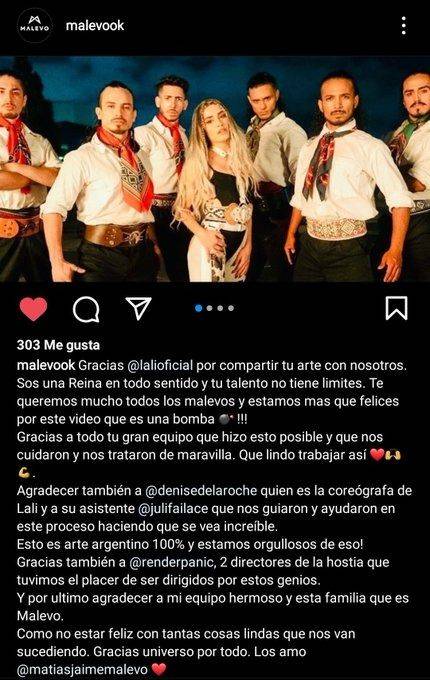Viewport: 430px width, 680px height.
Task: View the 303 Me gusta likes list
Action: point(59,345)
